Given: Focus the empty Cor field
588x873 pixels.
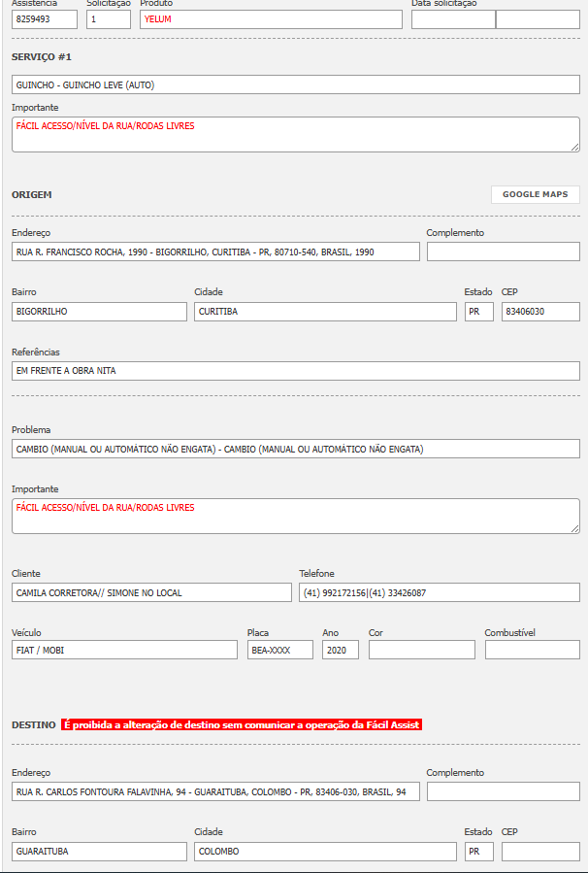Looking at the screenshot, I should [x=421, y=651].
